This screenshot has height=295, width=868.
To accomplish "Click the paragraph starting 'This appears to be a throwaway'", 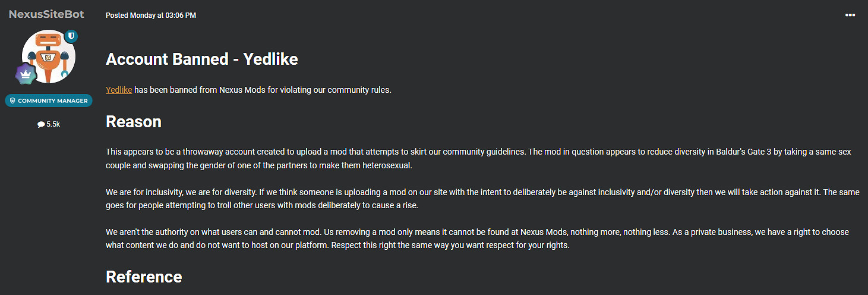I will point(416,158).
